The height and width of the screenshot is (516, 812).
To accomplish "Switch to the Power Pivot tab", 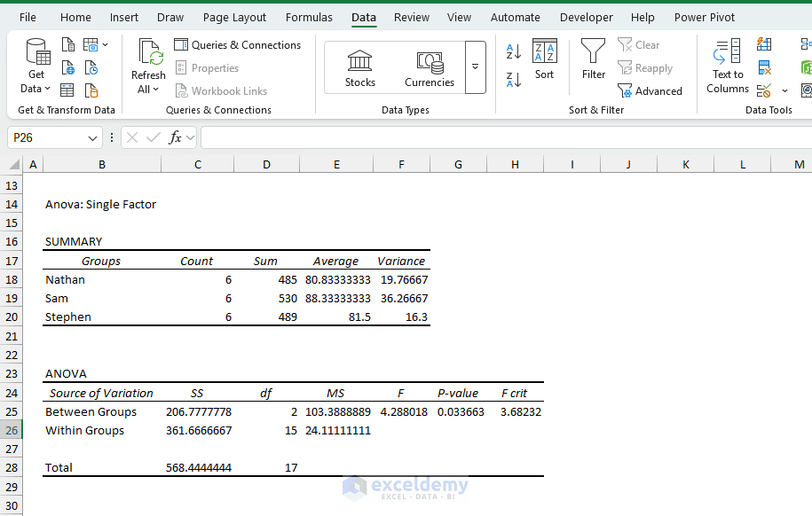I will (x=705, y=18).
